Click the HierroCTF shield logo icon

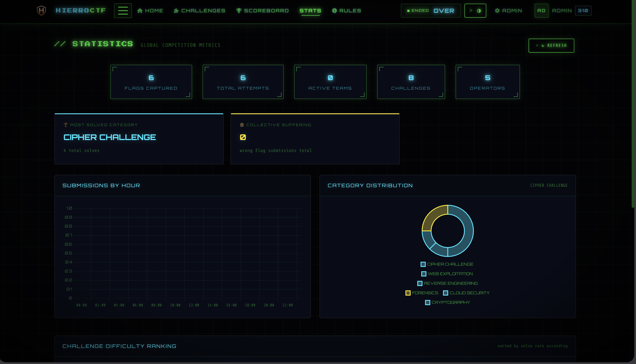click(x=41, y=10)
